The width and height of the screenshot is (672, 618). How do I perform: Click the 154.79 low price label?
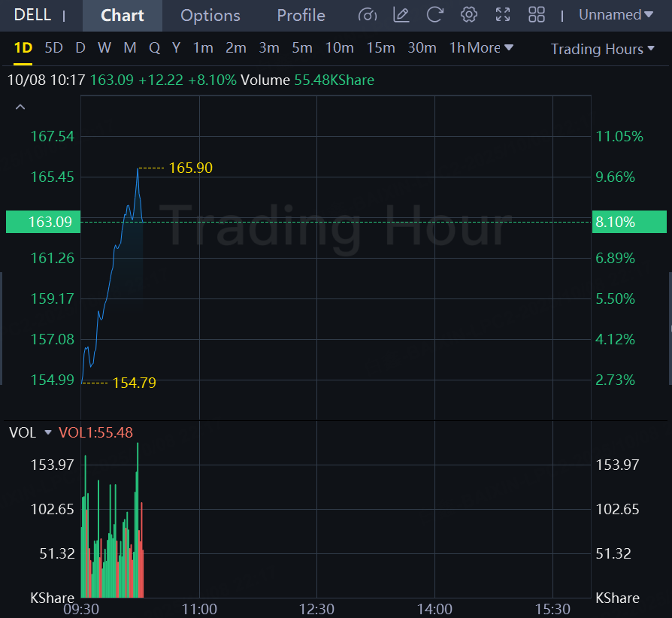click(x=134, y=383)
